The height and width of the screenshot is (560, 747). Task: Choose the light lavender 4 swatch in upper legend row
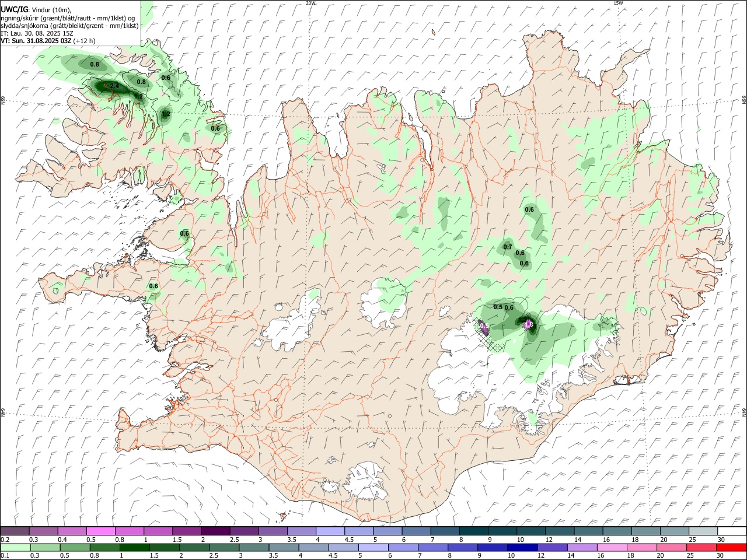[x=330, y=531]
